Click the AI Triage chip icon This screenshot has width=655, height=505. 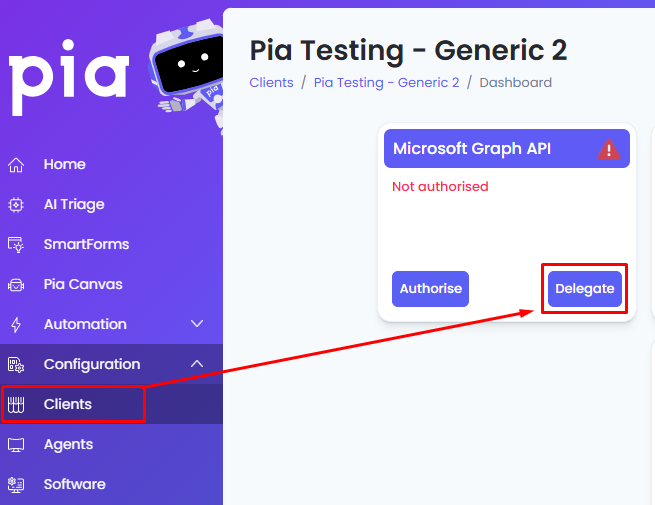pos(16,205)
